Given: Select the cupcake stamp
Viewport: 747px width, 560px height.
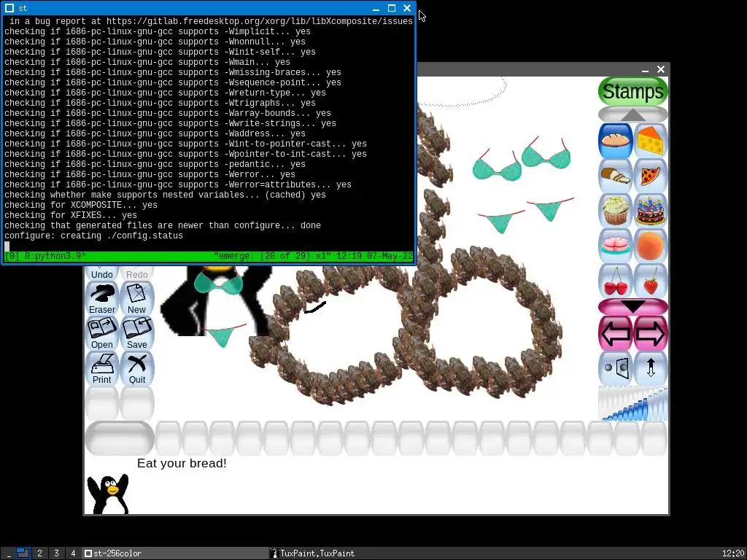Looking at the screenshot, I should 615,211.
